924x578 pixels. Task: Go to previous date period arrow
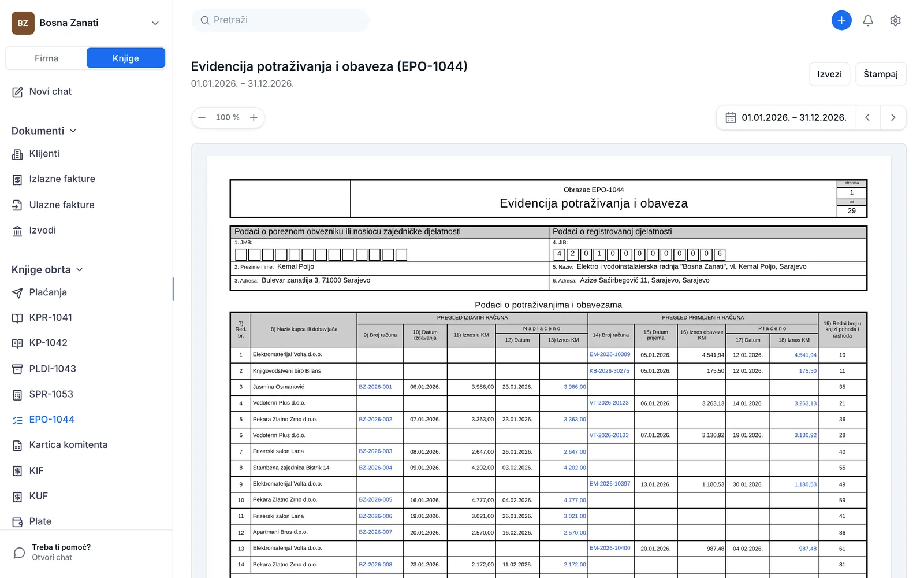click(867, 118)
